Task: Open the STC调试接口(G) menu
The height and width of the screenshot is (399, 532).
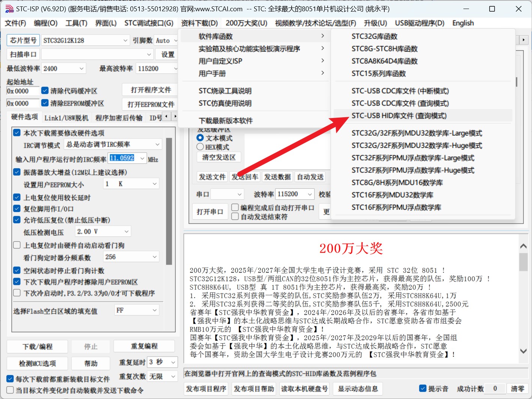Action: (149, 23)
